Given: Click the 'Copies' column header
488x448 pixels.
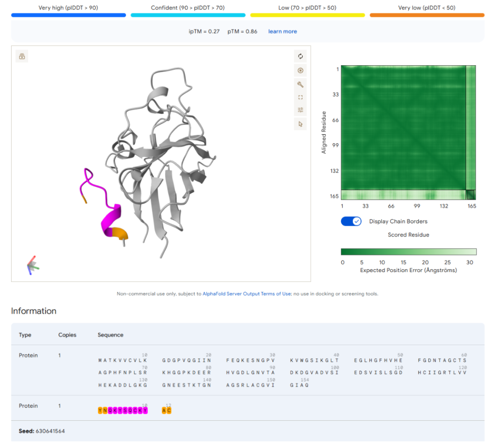Looking at the screenshot, I should [67, 335].
